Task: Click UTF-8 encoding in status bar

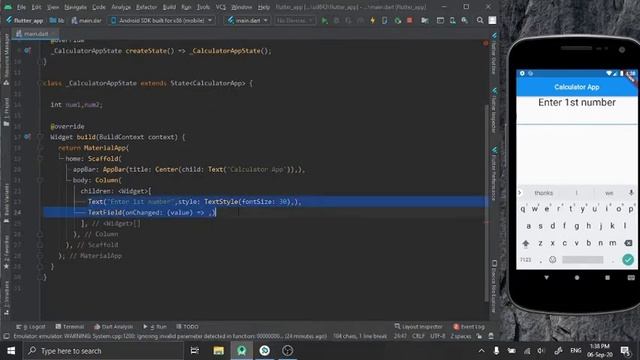Action: [438, 336]
